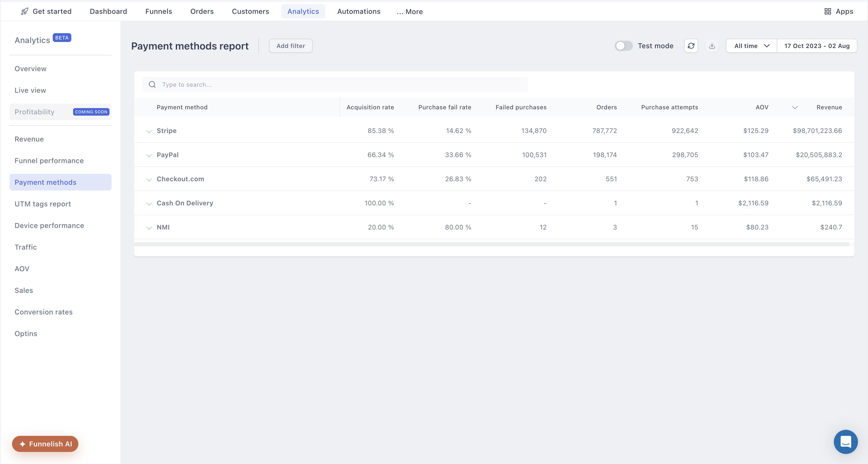
Task: Expand the Stripe row
Action: [149, 131]
